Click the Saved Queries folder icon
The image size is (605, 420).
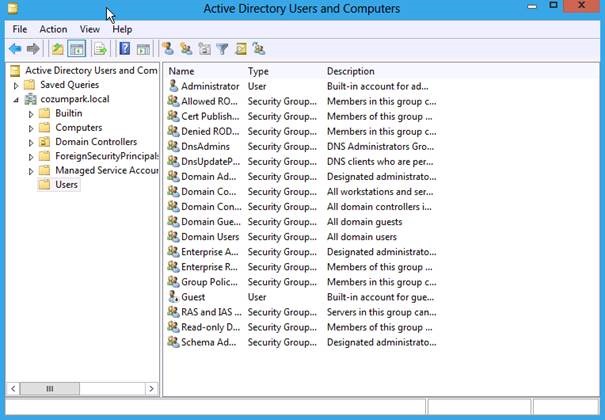29,85
